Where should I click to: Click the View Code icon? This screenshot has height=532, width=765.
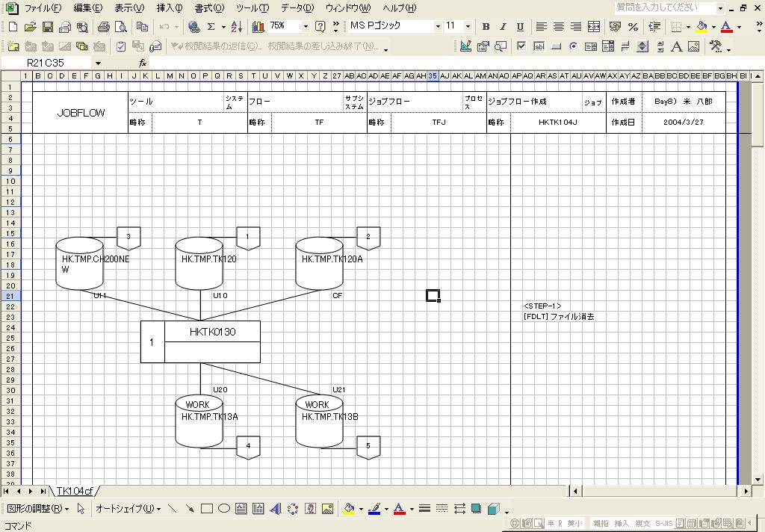(x=500, y=46)
